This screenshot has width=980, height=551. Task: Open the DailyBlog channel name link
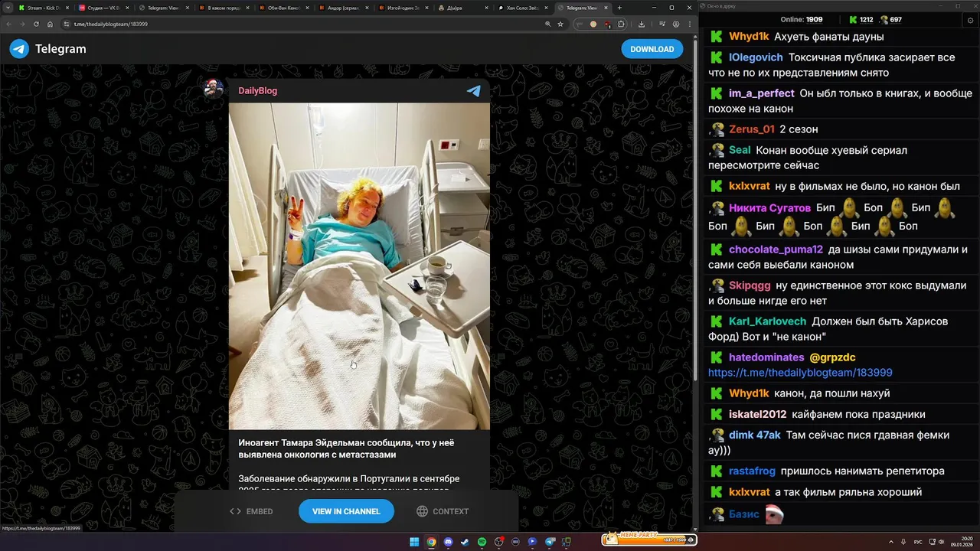[x=257, y=91]
